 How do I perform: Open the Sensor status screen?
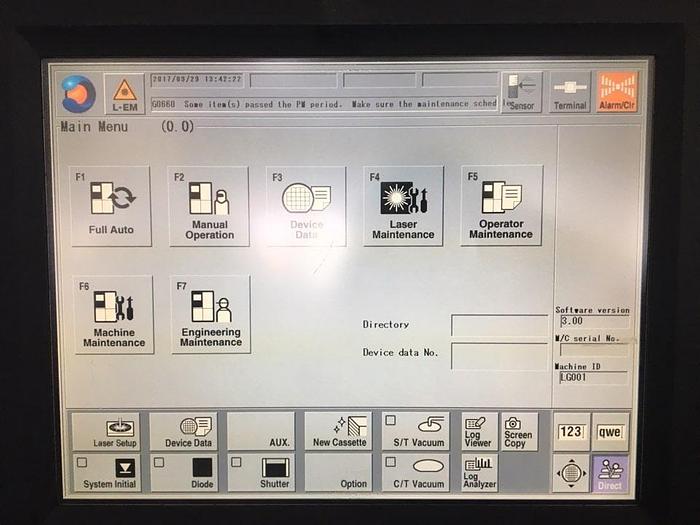coord(521,92)
